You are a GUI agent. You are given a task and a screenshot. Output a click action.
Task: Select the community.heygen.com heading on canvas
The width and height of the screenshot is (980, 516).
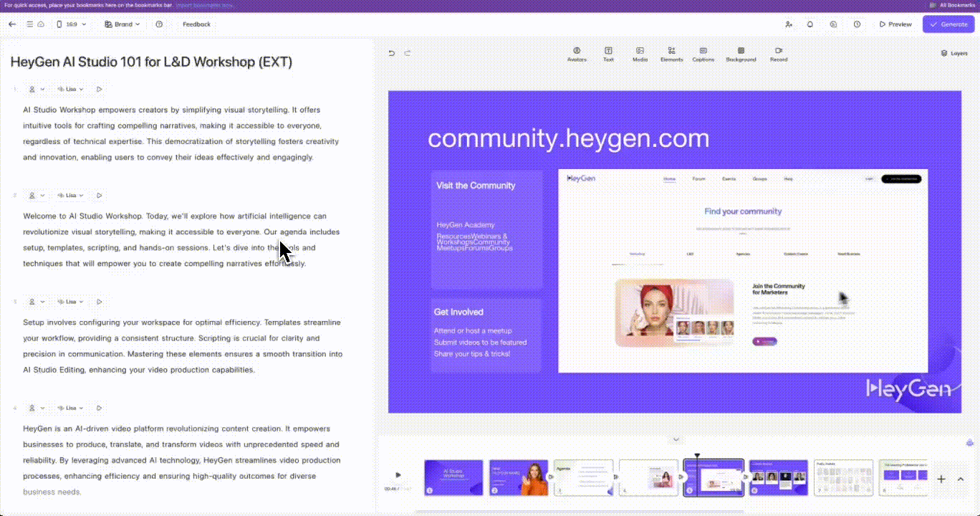click(568, 138)
